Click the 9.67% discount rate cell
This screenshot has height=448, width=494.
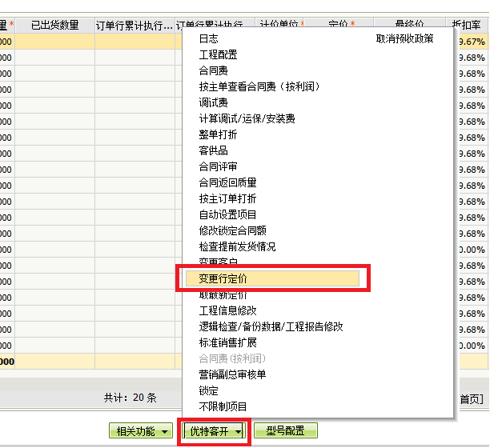(x=472, y=42)
